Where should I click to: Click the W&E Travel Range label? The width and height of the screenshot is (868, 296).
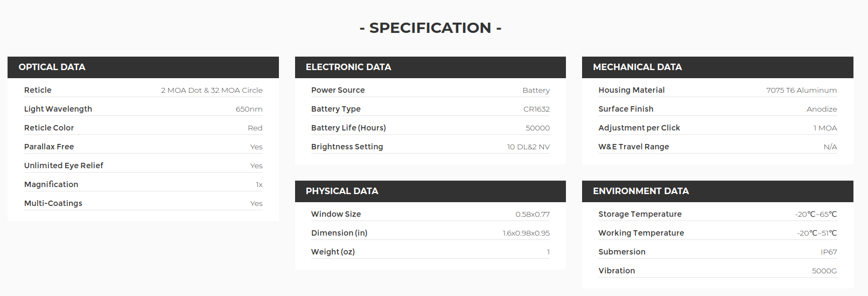(x=634, y=147)
